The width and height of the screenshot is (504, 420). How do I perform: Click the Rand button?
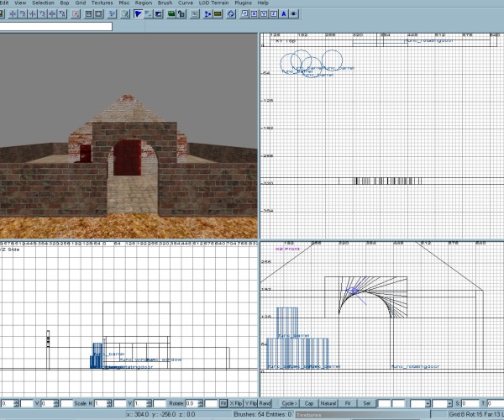(265, 403)
